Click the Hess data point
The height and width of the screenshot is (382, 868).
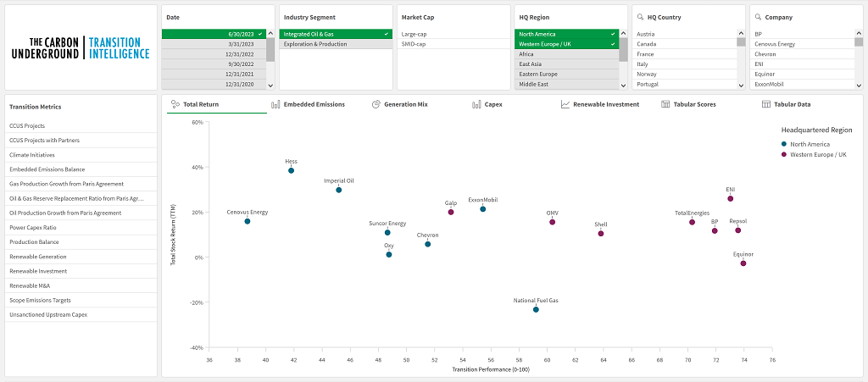click(x=292, y=170)
